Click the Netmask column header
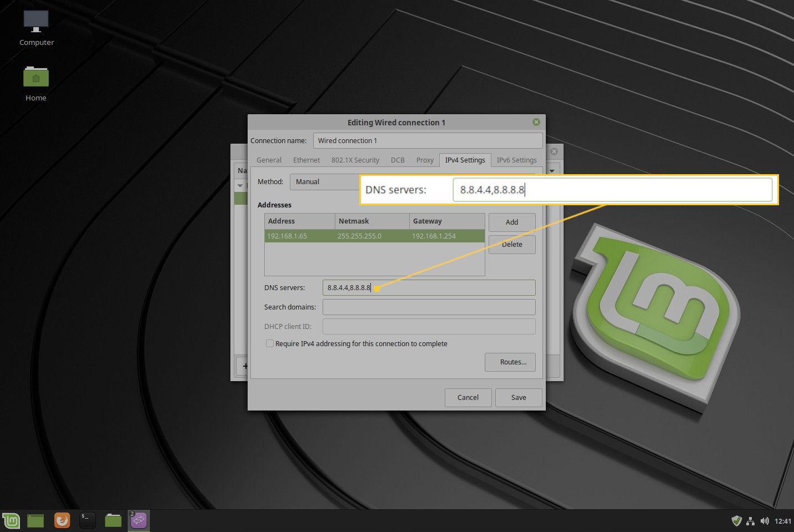This screenshot has height=532, width=794. tap(372, 221)
